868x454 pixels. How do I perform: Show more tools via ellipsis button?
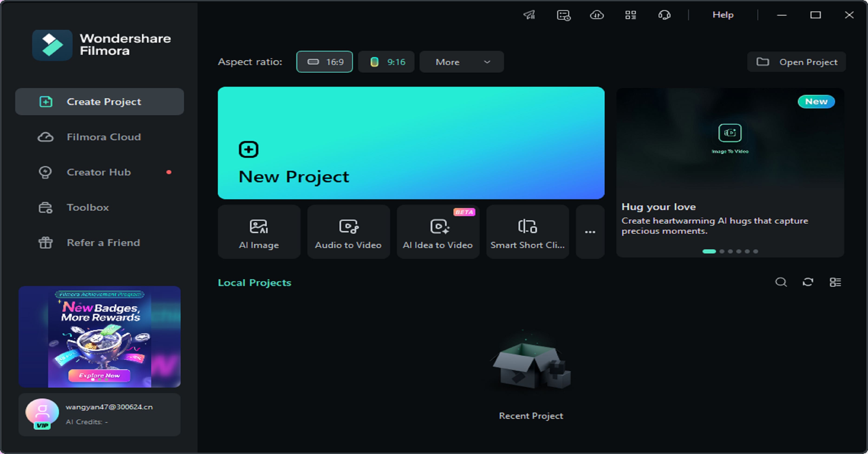[590, 232]
